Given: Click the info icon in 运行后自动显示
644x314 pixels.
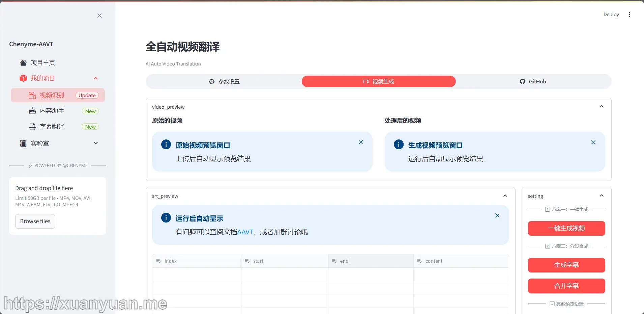Looking at the screenshot, I should 166,218.
